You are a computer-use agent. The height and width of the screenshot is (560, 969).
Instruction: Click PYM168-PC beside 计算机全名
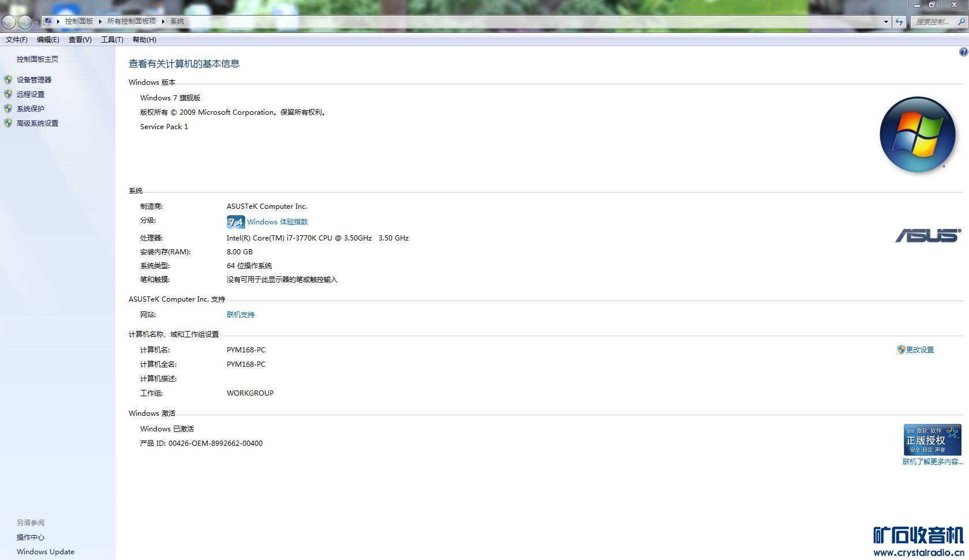pyautogui.click(x=246, y=364)
